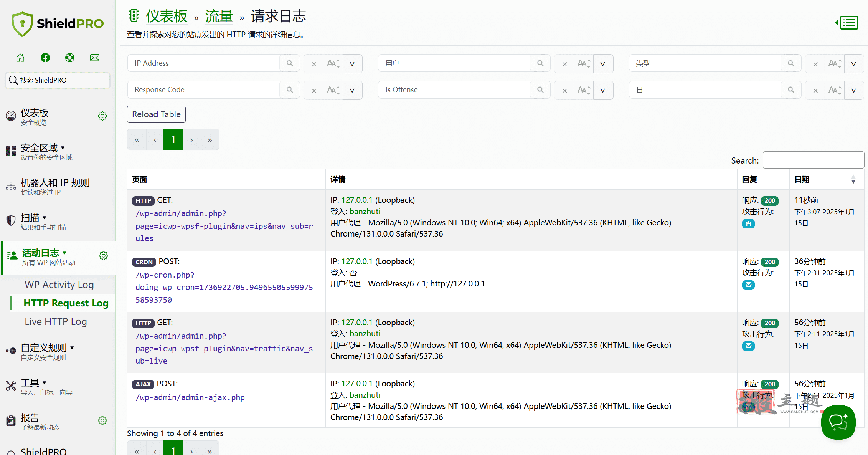Go to 仪表板 breadcrumb link
The height and width of the screenshot is (455, 868).
pos(167,16)
